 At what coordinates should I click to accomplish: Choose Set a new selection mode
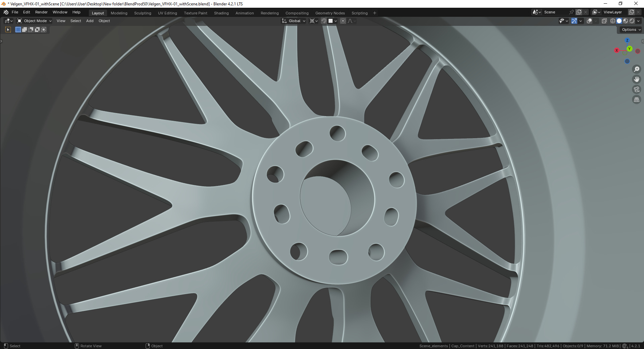[x=18, y=30]
